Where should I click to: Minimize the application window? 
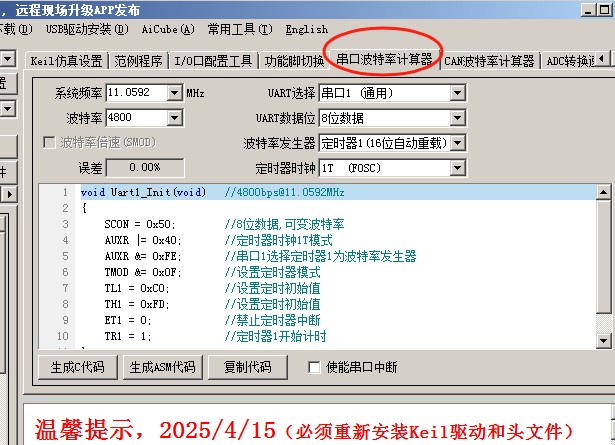[x=588, y=9]
